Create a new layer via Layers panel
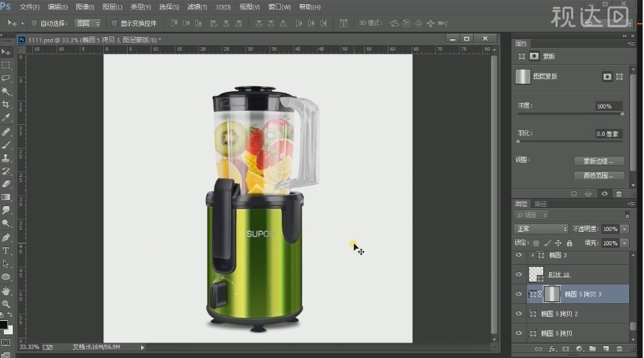The width and height of the screenshot is (644, 358). (605, 349)
